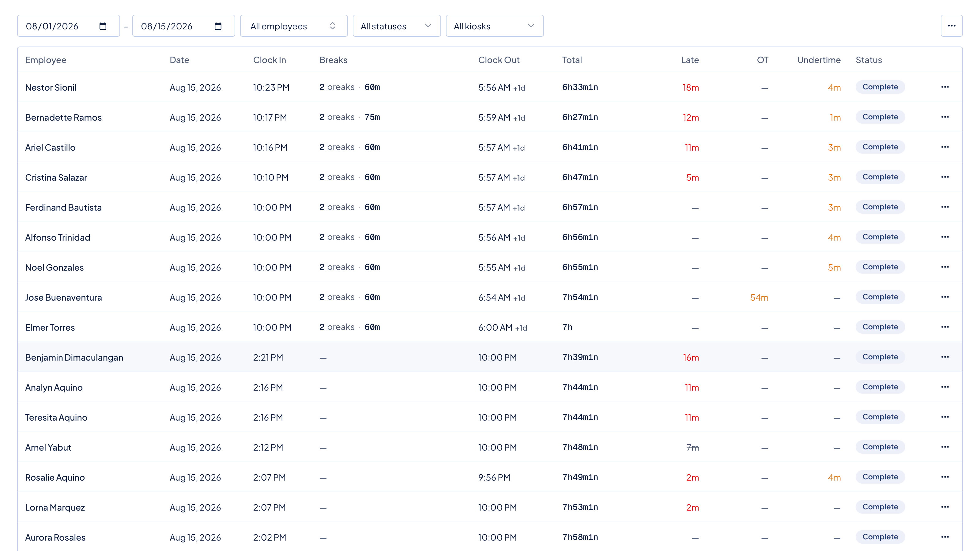The width and height of the screenshot is (980, 551).
Task: Click 6h41min total for Ariel Castillo
Action: click(x=580, y=147)
